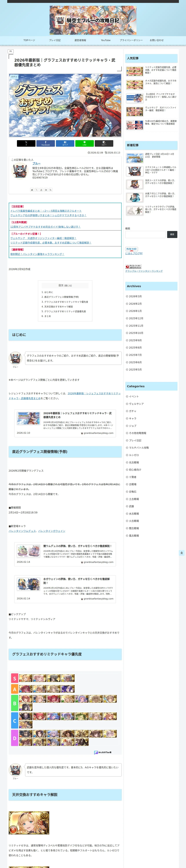186x868 pixels.
Task: Open the author's YouTube channel icon
Action: pos(41,190)
